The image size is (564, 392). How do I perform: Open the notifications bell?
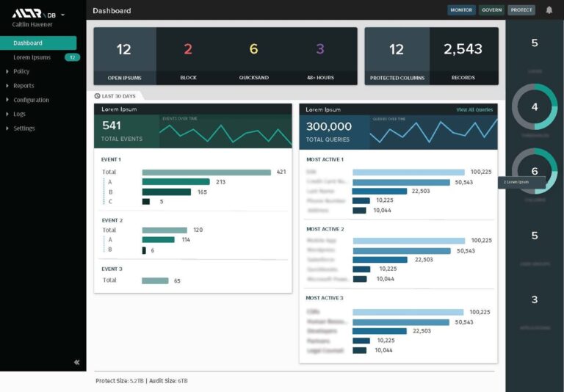point(549,10)
